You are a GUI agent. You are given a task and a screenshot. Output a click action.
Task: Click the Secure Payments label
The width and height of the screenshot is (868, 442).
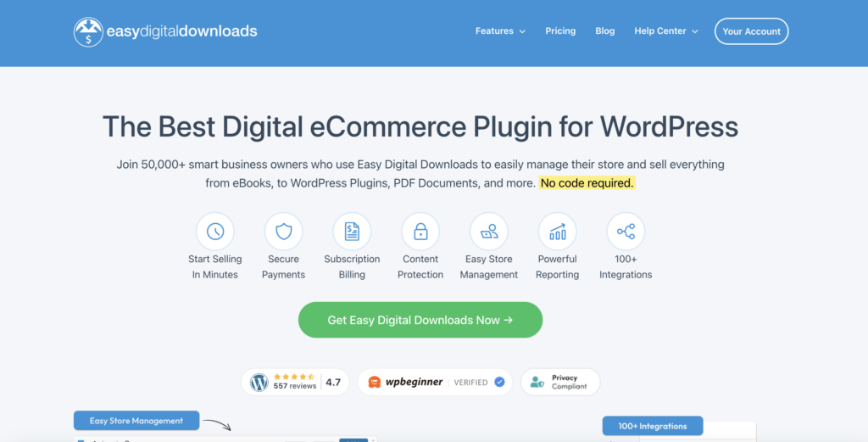(x=283, y=267)
